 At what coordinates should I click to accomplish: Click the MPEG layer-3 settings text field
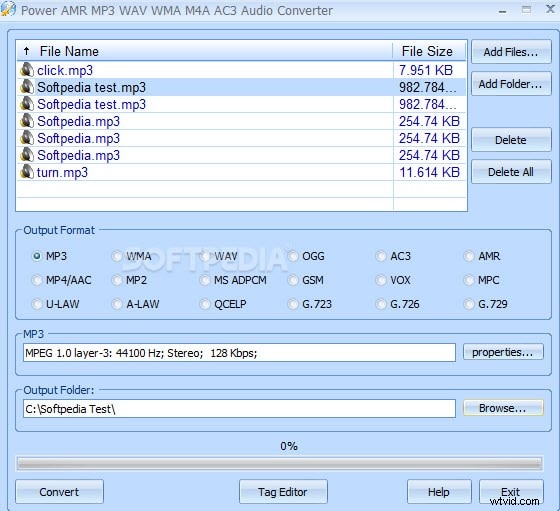tap(239, 353)
